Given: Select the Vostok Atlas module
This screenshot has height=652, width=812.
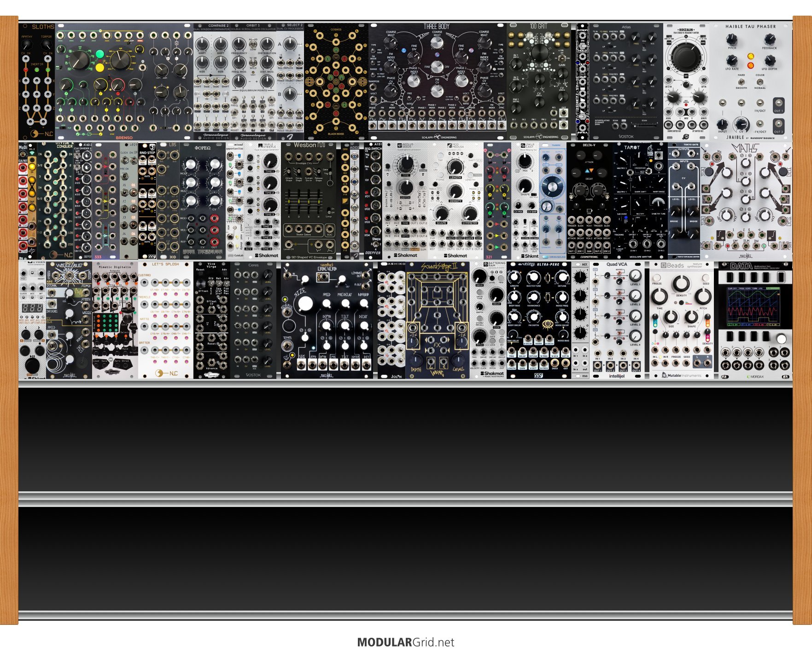Looking at the screenshot, I should pyautogui.click(x=626, y=81).
